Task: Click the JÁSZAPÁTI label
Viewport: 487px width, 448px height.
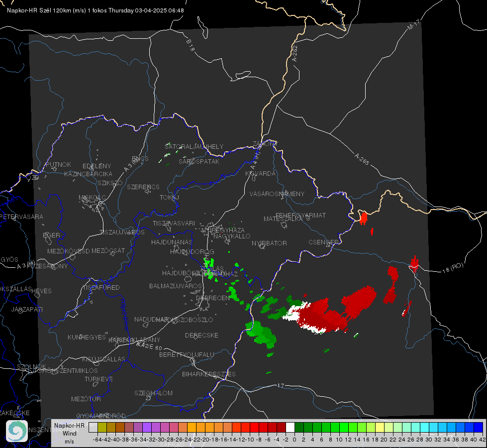Action: (27, 309)
